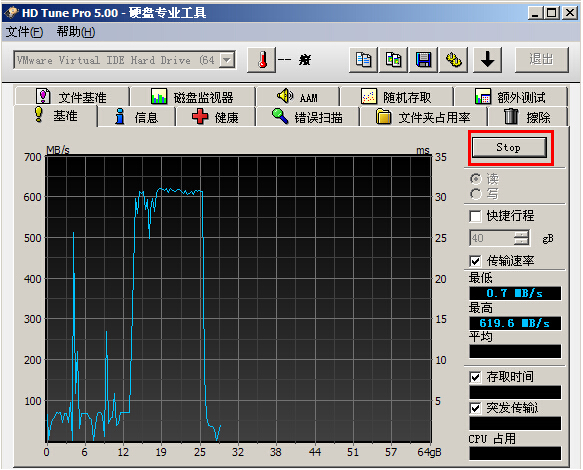Open the 文件(F) menu
The height and width of the screenshot is (470, 583).
click(24, 32)
